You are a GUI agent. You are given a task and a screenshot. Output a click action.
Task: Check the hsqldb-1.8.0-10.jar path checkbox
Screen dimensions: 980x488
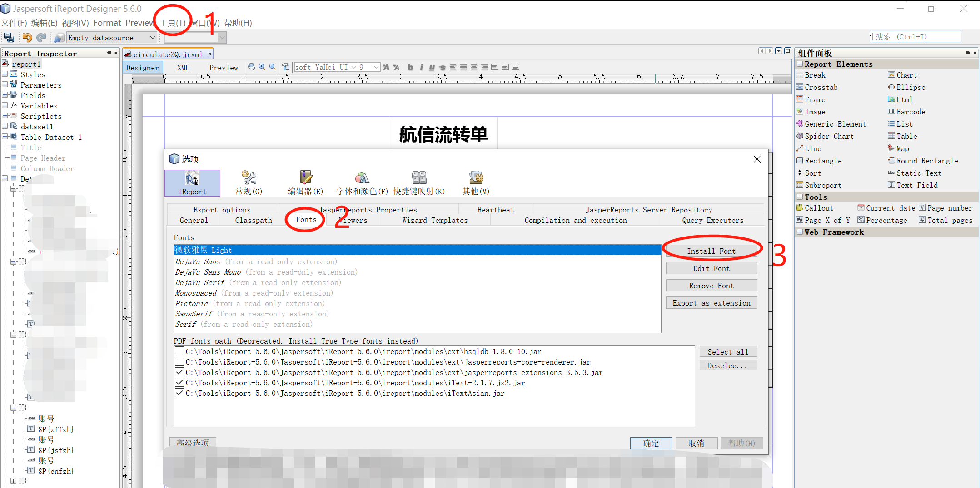coord(179,351)
